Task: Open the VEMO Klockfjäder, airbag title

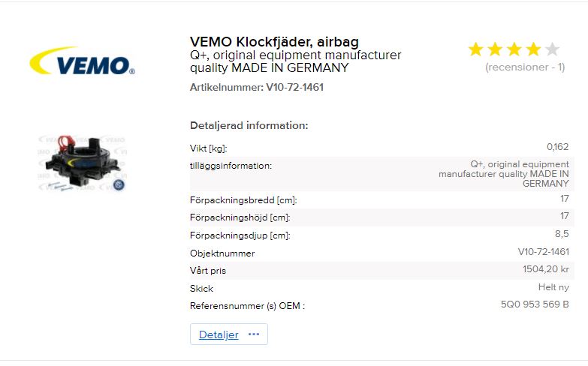Action: click(x=274, y=41)
